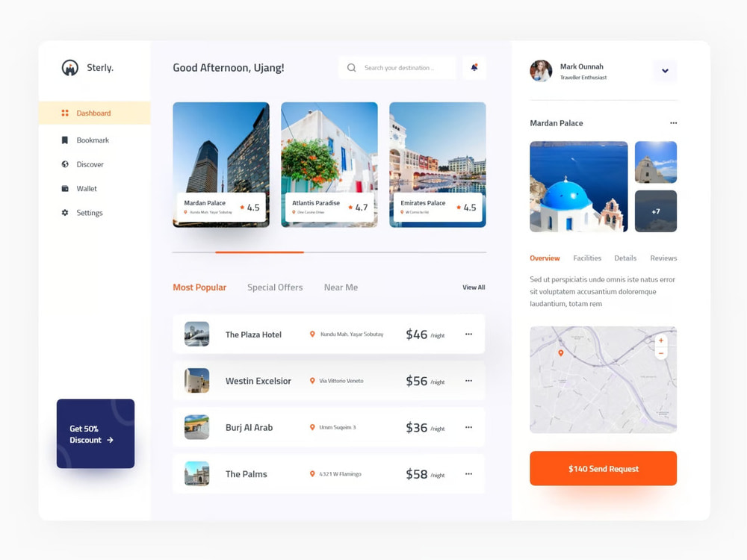This screenshot has width=747, height=560.
Task: Select the Overview tab
Action: coord(545,258)
